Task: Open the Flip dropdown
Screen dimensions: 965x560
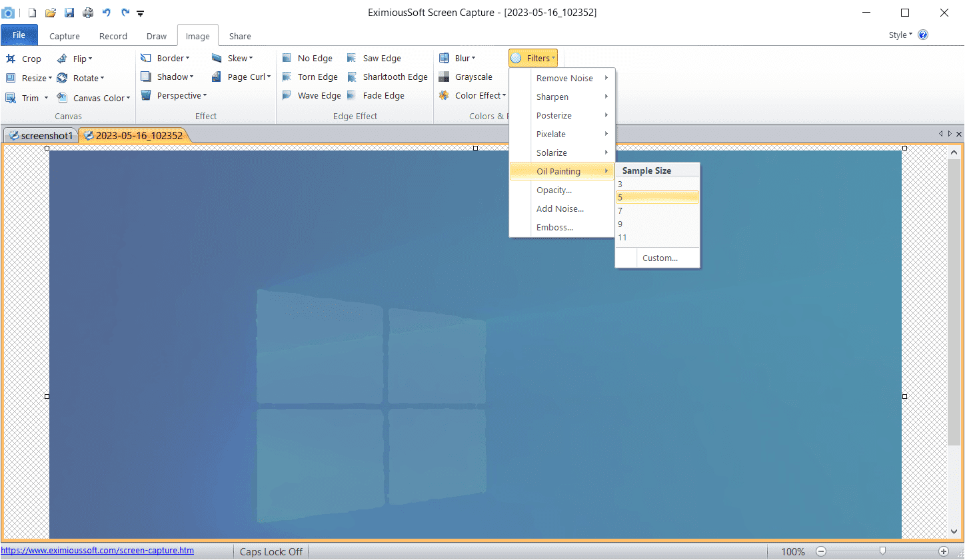Action: (75, 59)
